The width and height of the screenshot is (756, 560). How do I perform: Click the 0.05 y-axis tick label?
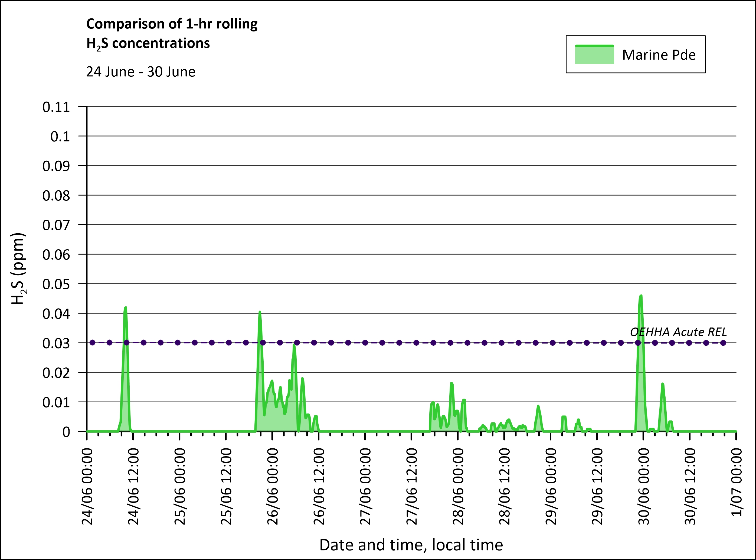point(56,284)
